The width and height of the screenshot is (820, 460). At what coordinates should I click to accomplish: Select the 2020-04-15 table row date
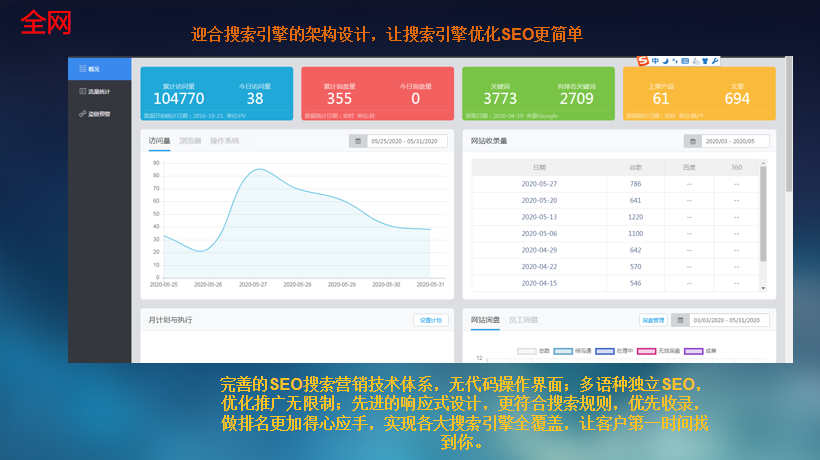539,283
